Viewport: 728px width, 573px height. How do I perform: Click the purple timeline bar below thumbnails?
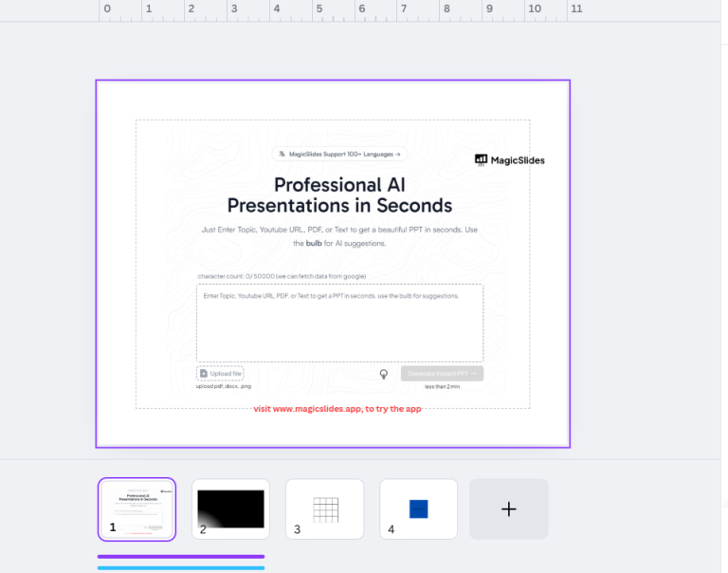(x=181, y=556)
